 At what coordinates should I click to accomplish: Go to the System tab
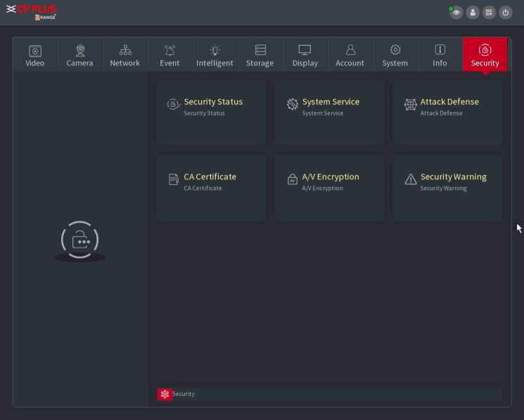395,55
